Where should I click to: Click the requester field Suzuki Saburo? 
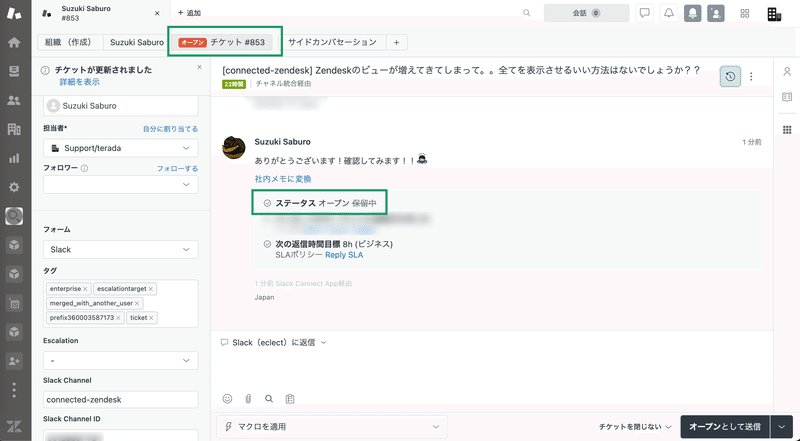(x=121, y=106)
